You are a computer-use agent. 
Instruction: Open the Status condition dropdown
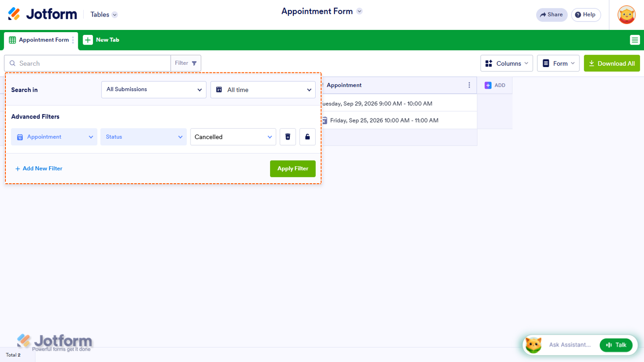coord(144,137)
